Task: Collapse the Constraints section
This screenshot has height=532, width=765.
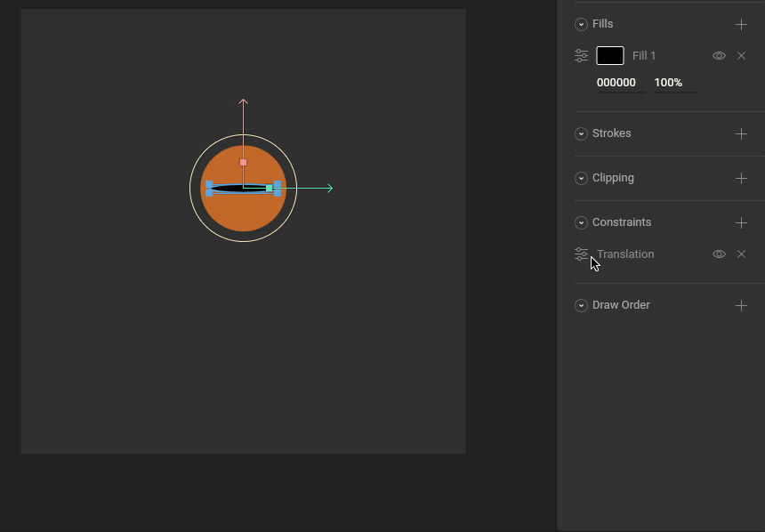Action: (x=581, y=223)
